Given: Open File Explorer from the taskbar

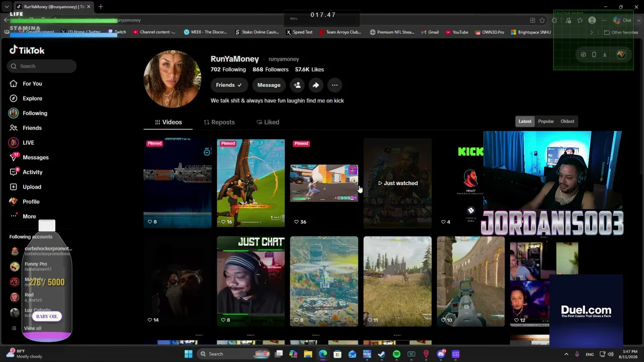Looking at the screenshot, I should (x=308, y=354).
